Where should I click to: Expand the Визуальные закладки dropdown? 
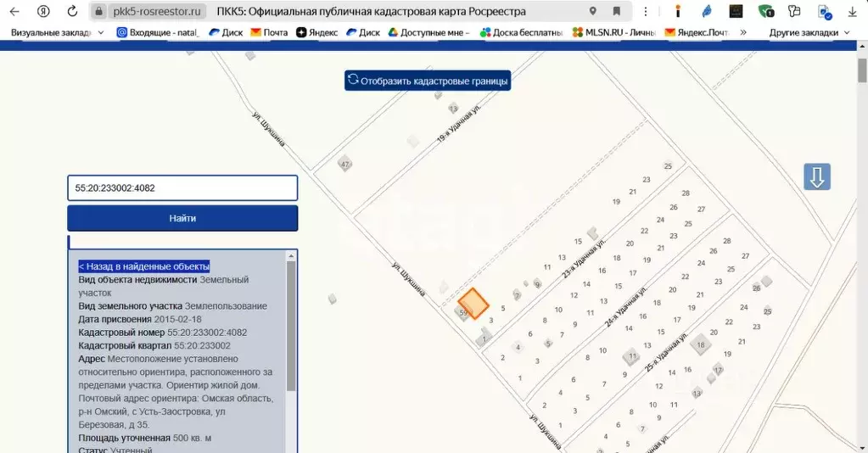point(101,32)
